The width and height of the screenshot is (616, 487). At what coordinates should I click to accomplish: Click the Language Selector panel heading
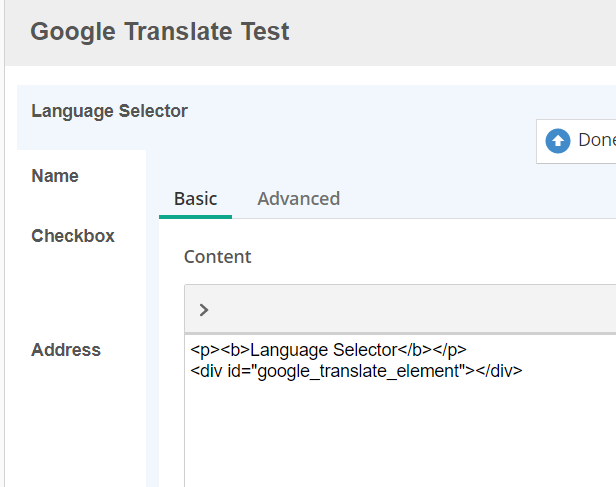point(109,111)
